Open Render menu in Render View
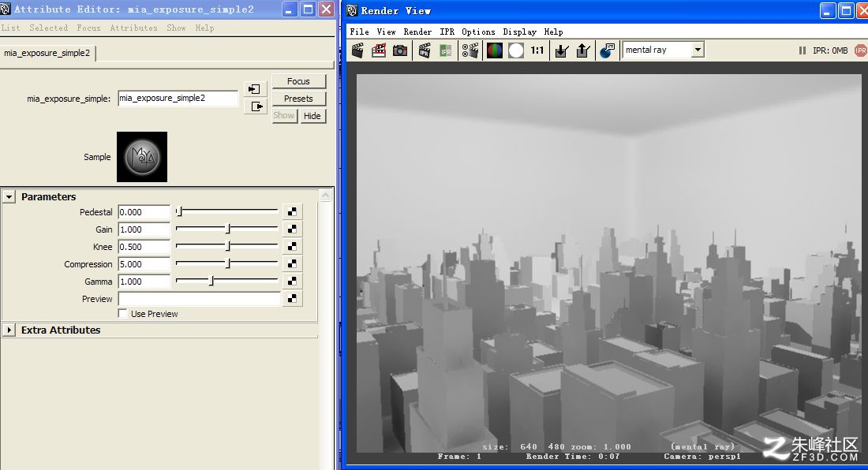868x470 pixels. coord(417,32)
